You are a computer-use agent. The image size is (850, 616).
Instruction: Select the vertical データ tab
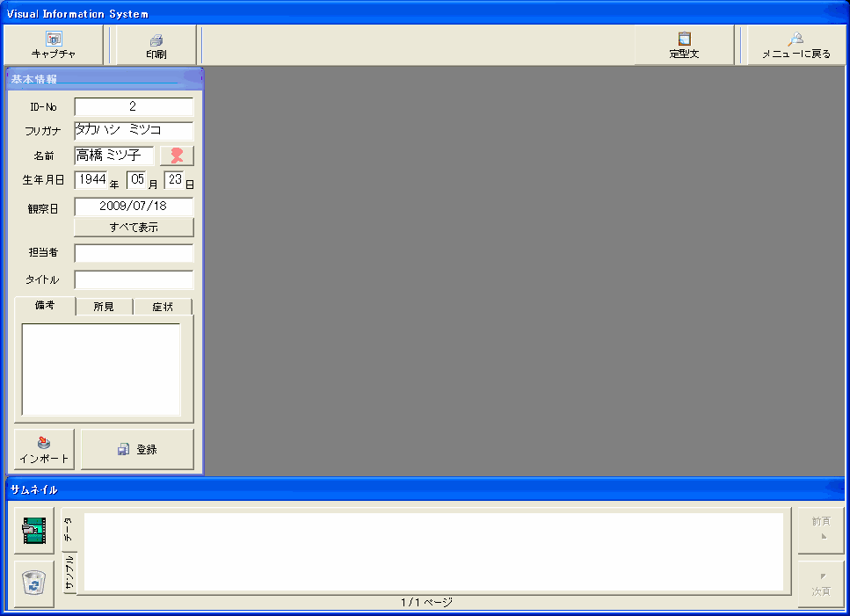[69, 530]
